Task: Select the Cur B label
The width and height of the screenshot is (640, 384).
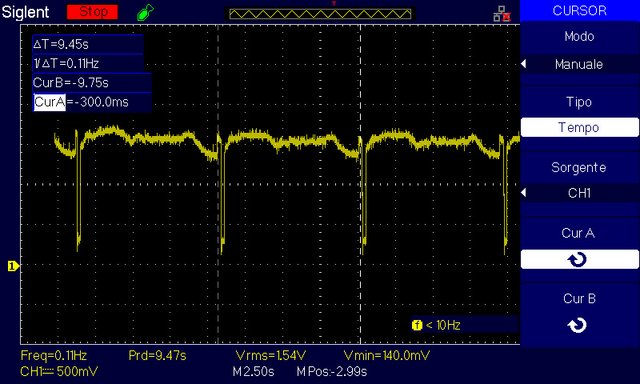Action: point(579,299)
